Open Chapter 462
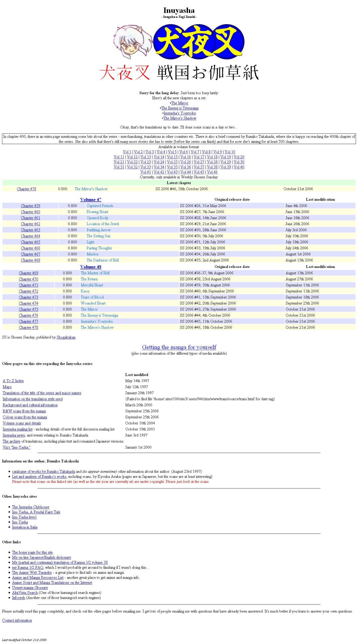358x644 pixels. pyautogui.click(x=30, y=224)
